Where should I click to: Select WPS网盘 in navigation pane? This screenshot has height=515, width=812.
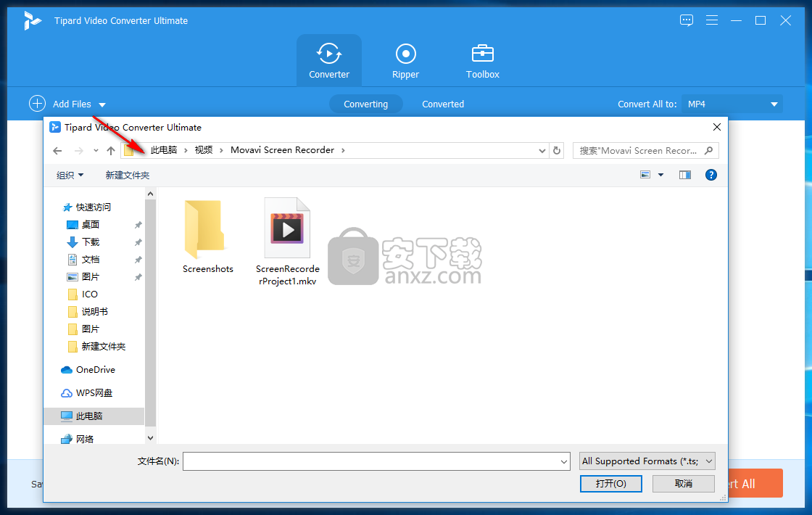[86, 392]
